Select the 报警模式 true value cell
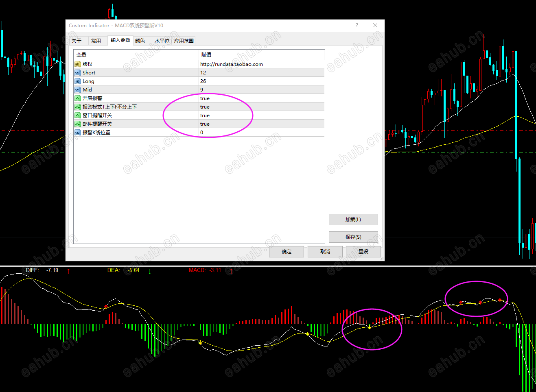The image size is (536, 392). click(262, 107)
